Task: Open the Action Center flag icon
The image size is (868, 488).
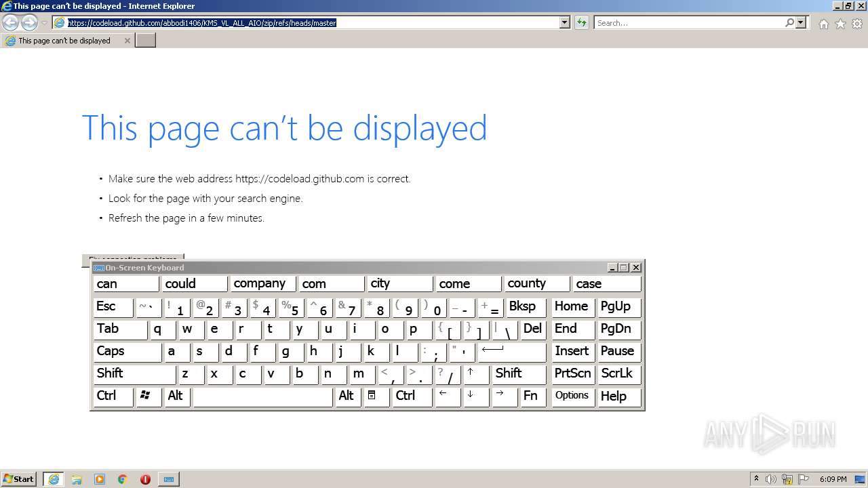Action: [804, 479]
